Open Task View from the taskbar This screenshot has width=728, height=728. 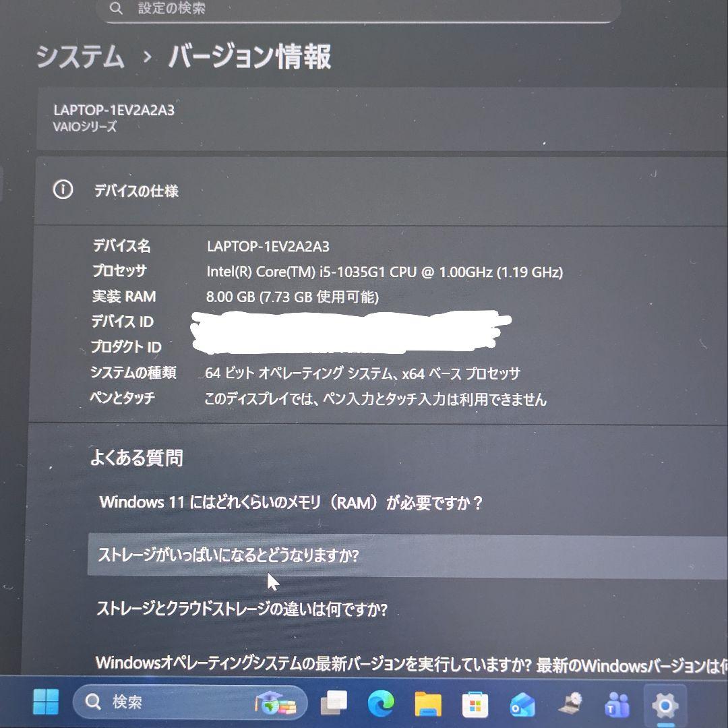(334, 702)
